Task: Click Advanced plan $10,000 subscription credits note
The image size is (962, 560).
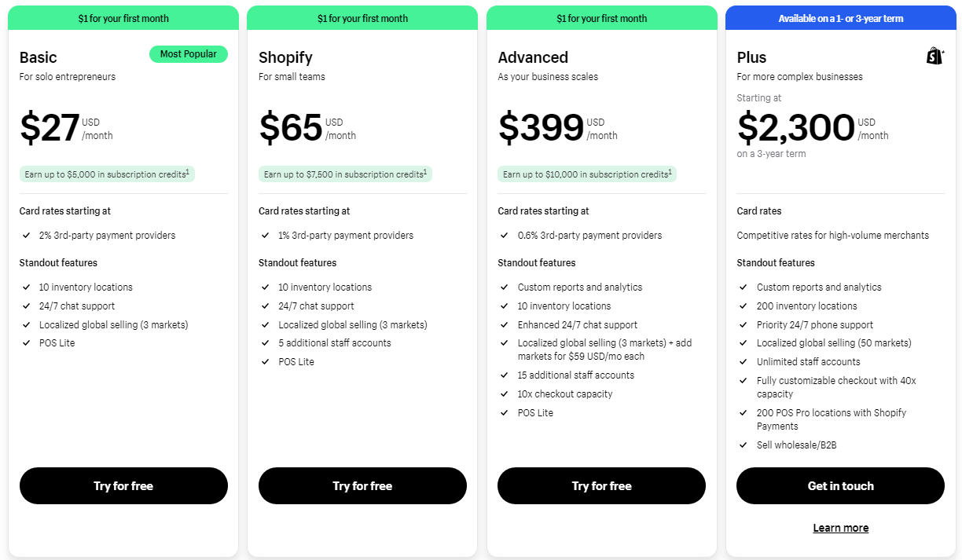Action: pos(586,174)
